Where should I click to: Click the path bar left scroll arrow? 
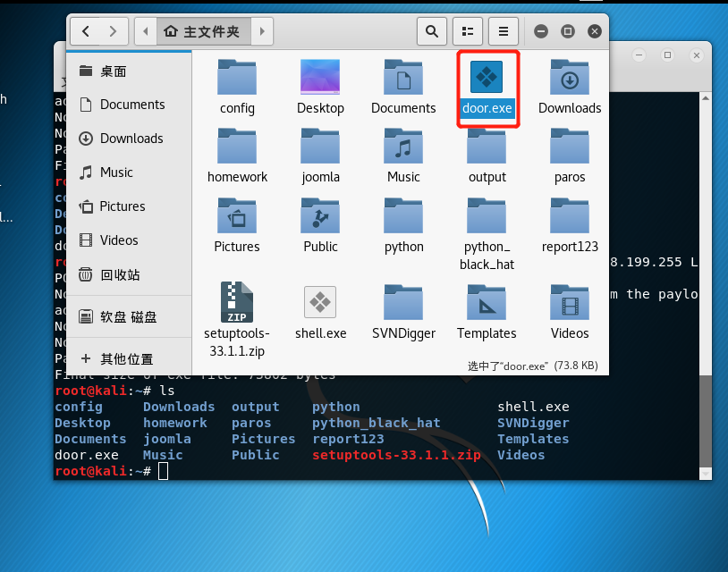[146, 31]
